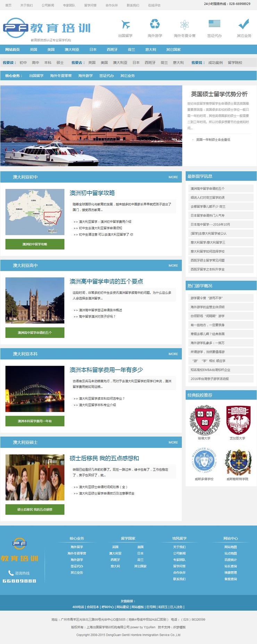Screen dimensions: 257x644
Task: Open 网站首页 in the main navigation
Action: (13, 50)
